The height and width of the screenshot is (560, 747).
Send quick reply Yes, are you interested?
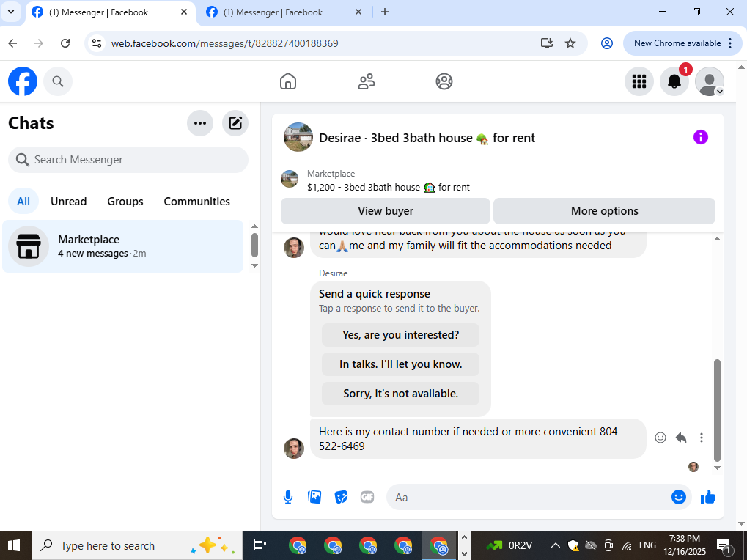click(401, 335)
